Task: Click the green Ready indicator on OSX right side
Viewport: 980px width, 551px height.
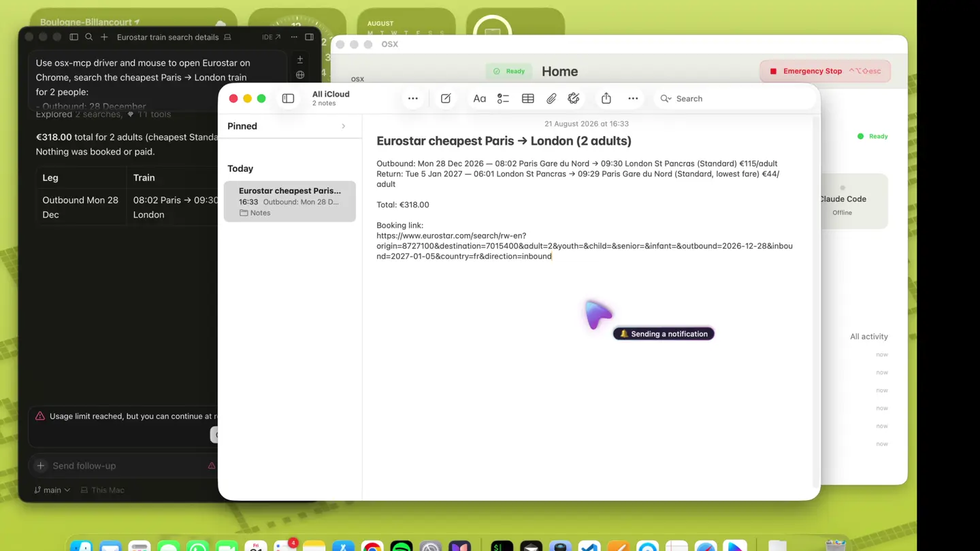Action: [x=872, y=137]
